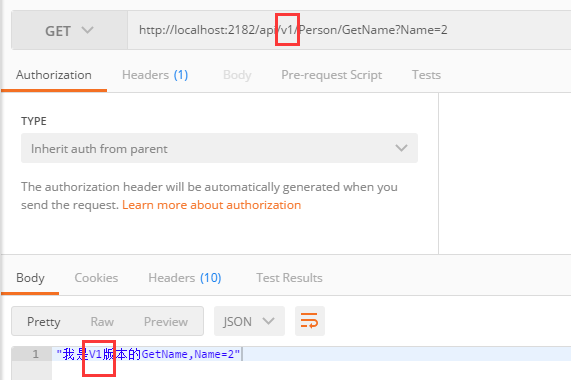The image size is (571, 380).
Task: Open the GET method dropdown
Action: [69, 30]
